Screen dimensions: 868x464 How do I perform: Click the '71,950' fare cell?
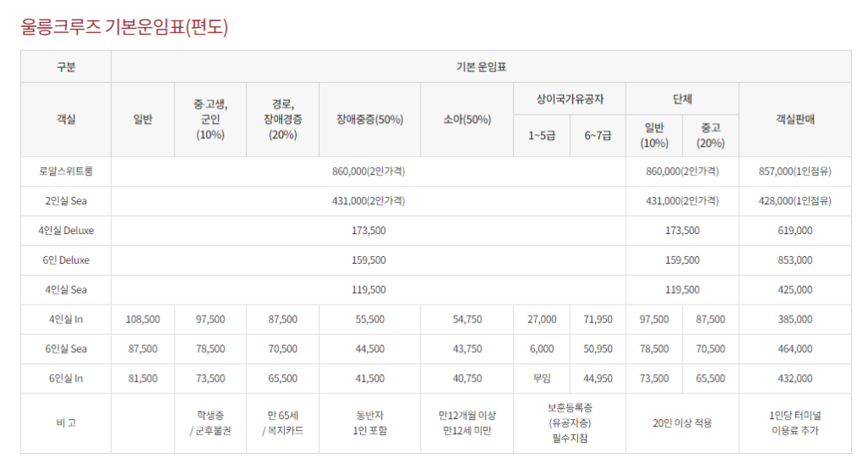click(598, 320)
